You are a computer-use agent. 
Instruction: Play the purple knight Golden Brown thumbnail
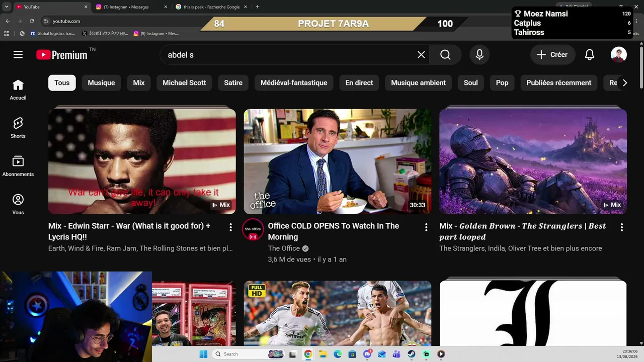point(533,161)
